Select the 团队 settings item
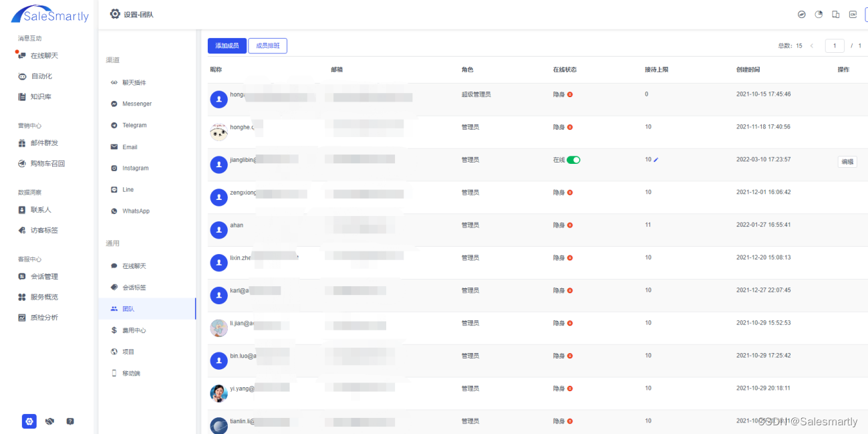Image resolution: width=868 pixels, height=434 pixels. [x=147, y=309]
